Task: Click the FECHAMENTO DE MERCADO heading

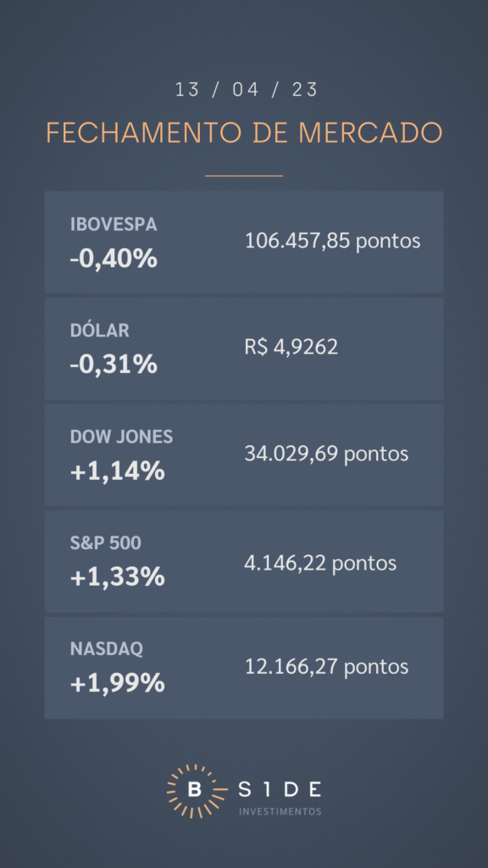Action: [x=244, y=133]
